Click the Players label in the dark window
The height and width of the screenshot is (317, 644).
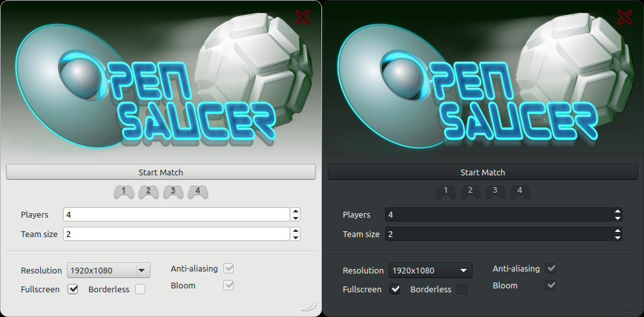pos(356,214)
